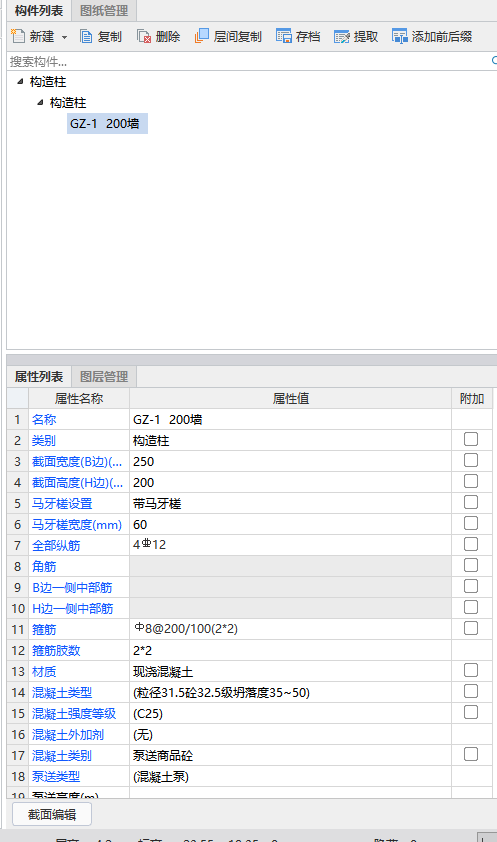The image size is (497, 842).
Task: Click the 截面编辑 button
Action: point(52,814)
